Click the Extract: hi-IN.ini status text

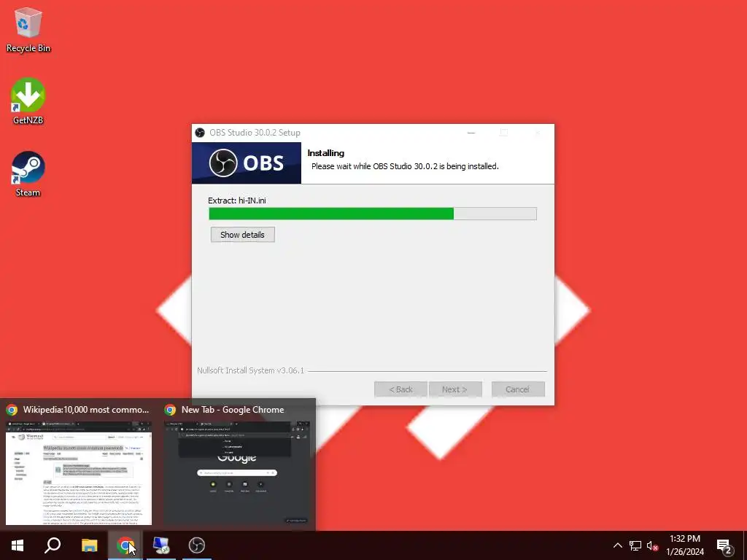tap(237, 201)
